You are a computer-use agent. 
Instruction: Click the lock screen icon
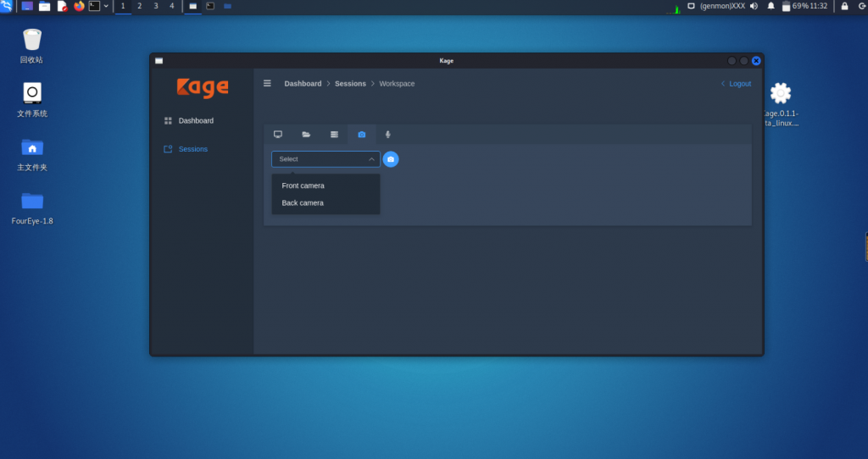[x=845, y=6]
